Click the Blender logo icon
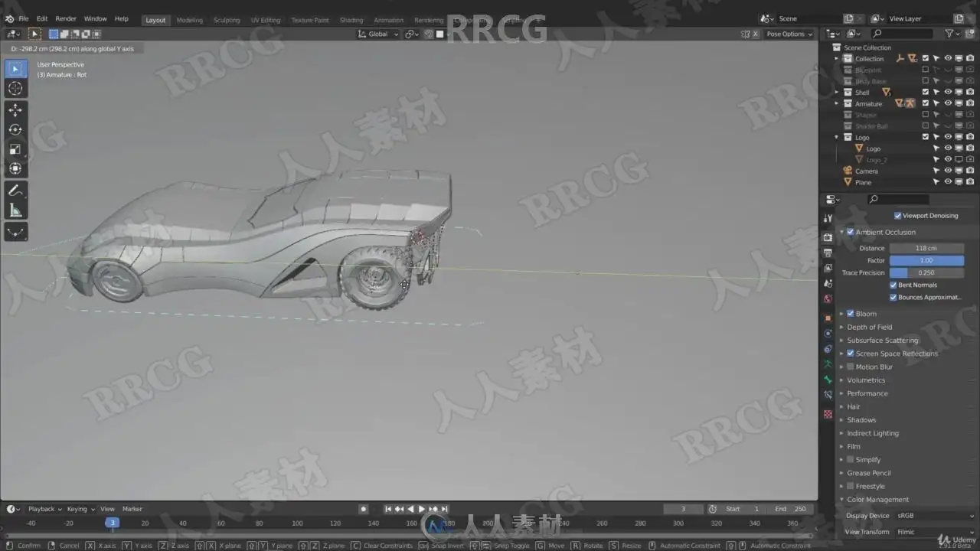Screen dimensions: 980x551 [10, 18]
